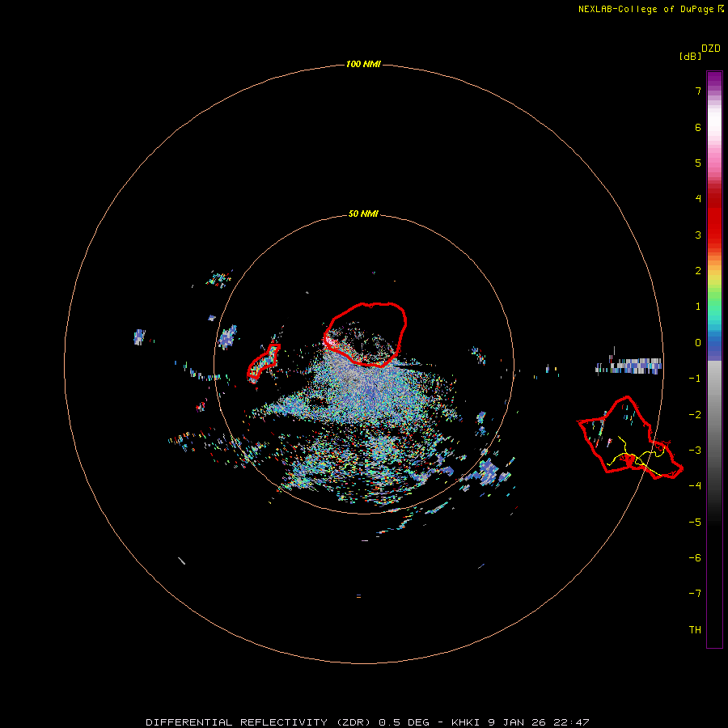Click the positive 3 dB scale tick label

(698, 235)
